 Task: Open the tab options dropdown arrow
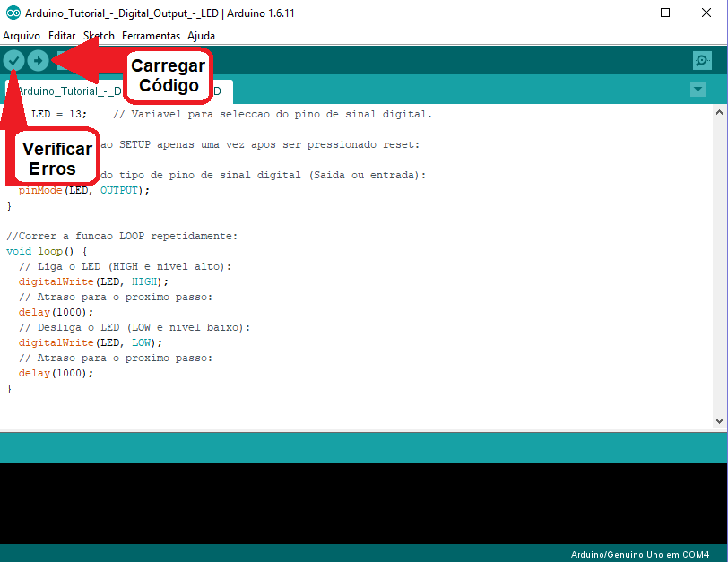click(698, 89)
